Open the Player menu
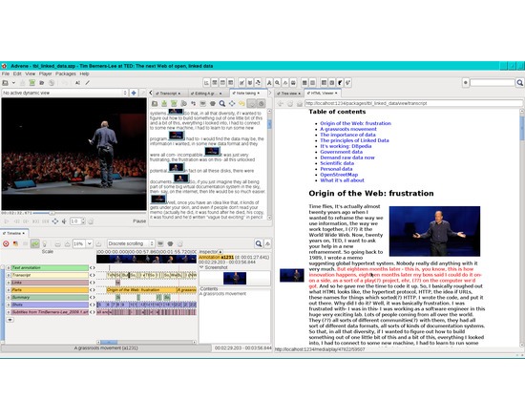The width and height of the screenshot is (525, 420). pos(45,73)
